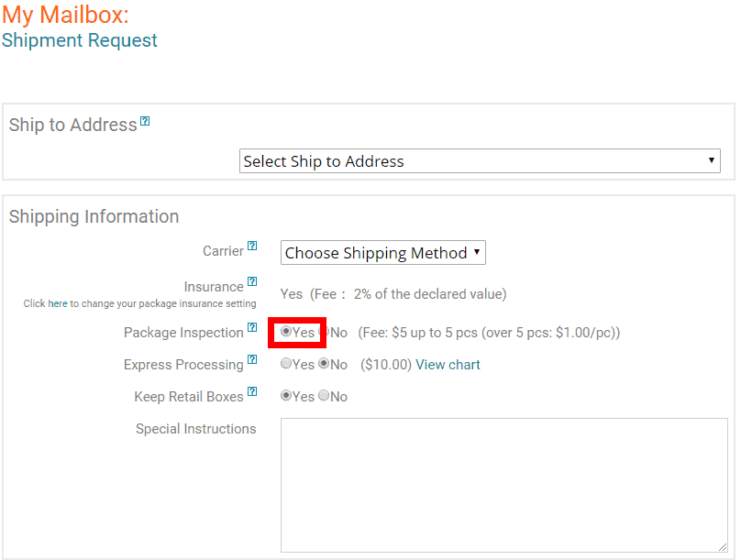Viewport: 741px width, 560px height.
Task: Click help icon next to Ship to Address
Action: click(145, 121)
